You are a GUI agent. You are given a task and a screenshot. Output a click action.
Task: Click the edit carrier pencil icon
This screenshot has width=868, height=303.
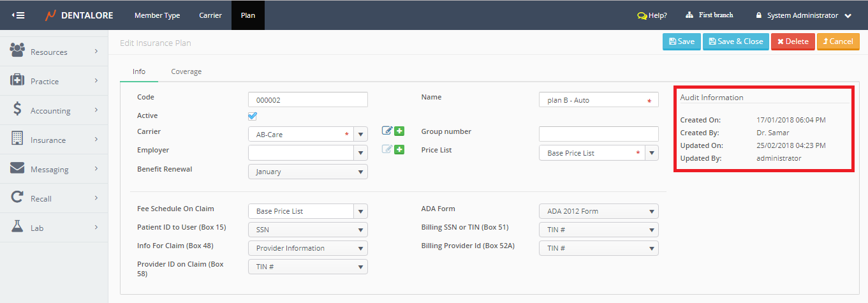tap(387, 131)
